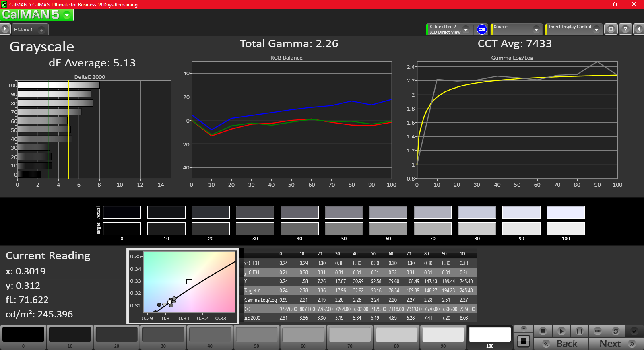Select the 100 percent white patch button
This screenshot has height=350, width=644.
(490, 337)
